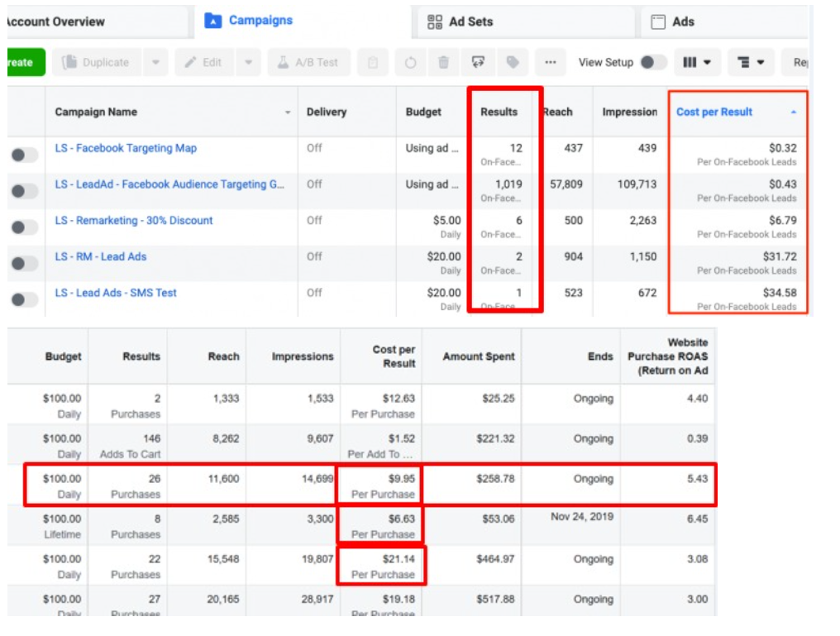
Task: Sort by upper table Reach column header
Action: (x=558, y=112)
